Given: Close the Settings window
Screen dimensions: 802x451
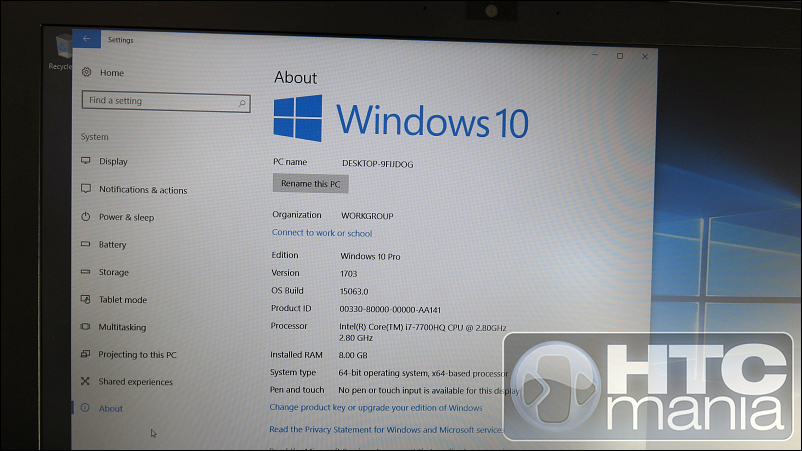Looking at the screenshot, I should 645,57.
